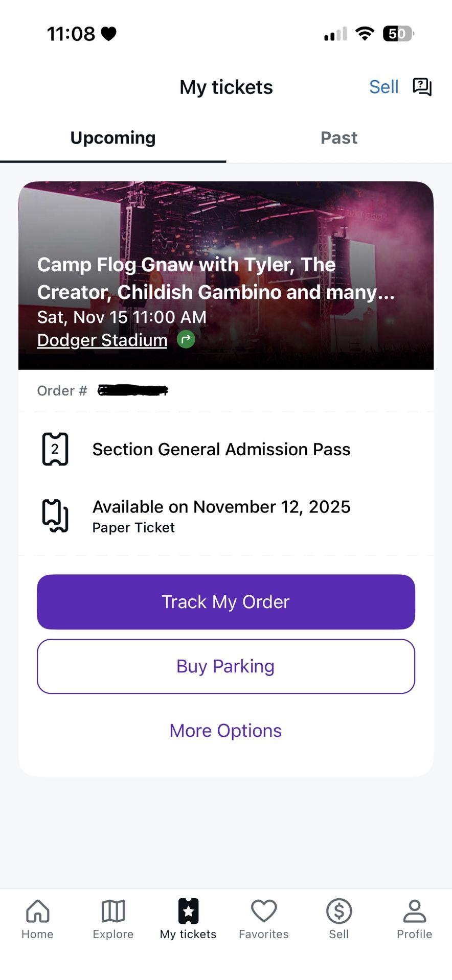Expand More Options

[226, 731]
